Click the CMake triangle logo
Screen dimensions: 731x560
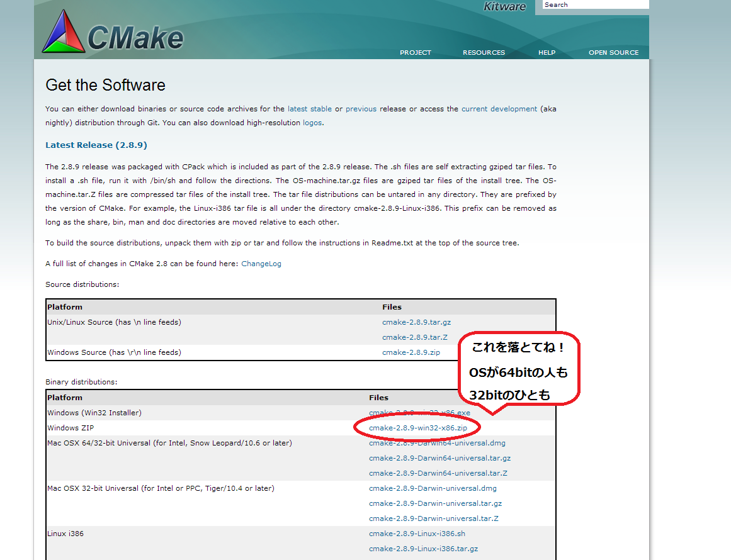tap(63, 31)
